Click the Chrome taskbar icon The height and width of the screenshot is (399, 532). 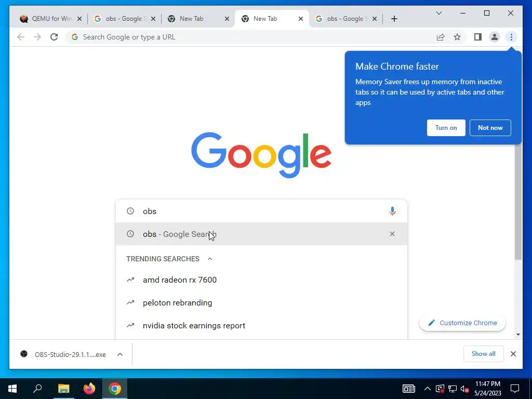click(x=115, y=389)
